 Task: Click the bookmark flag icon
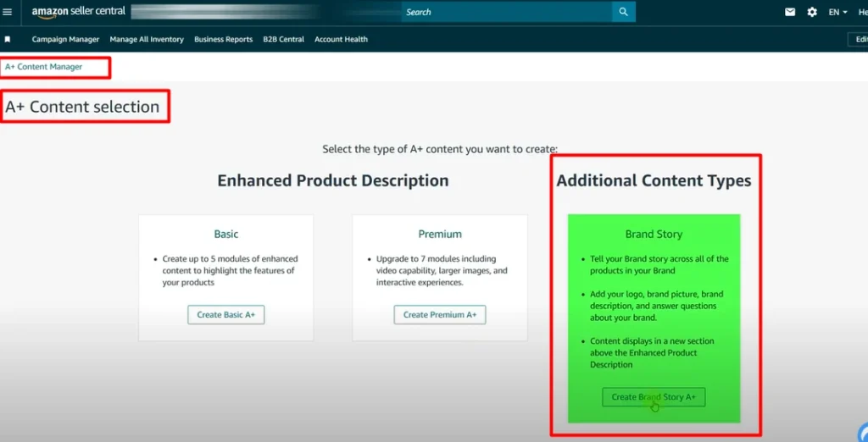coord(8,39)
